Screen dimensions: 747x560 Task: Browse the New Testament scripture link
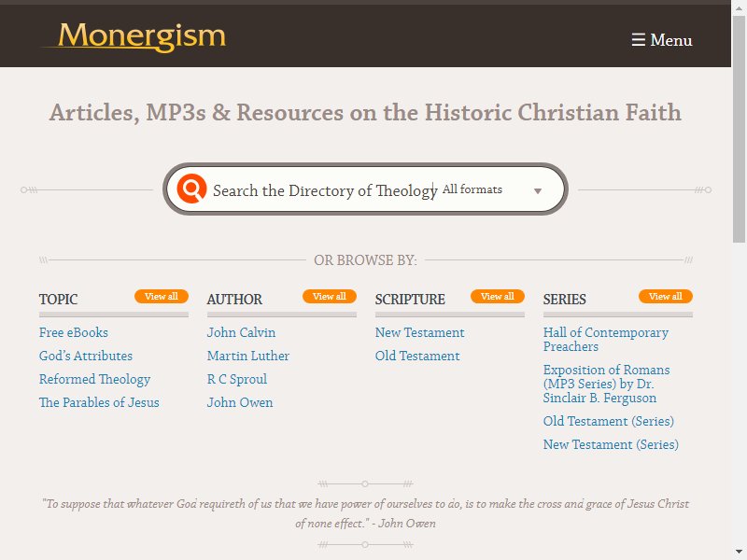(x=419, y=332)
